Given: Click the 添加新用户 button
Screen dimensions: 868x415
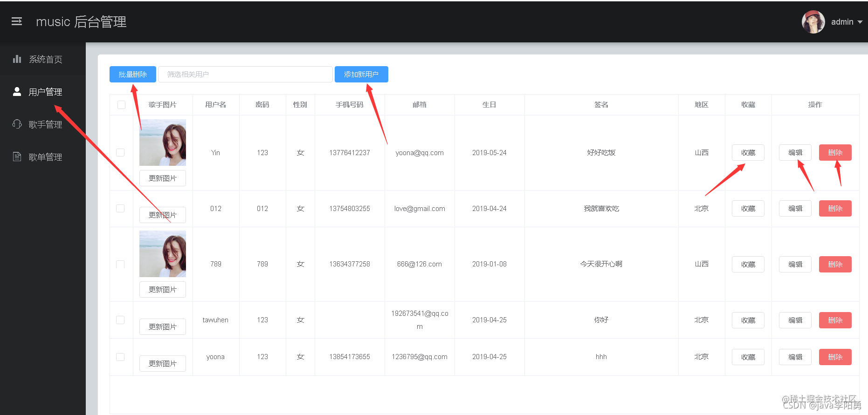Looking at the screenshot, I should pyautogui.click(x=361, y=74).
